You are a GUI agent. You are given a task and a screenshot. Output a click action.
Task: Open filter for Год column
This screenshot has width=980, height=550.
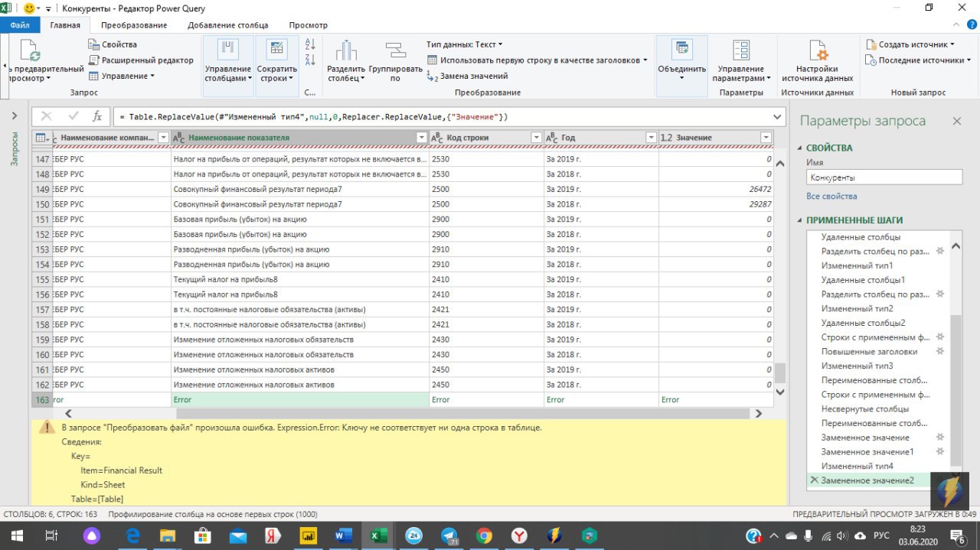click(650, 138)
